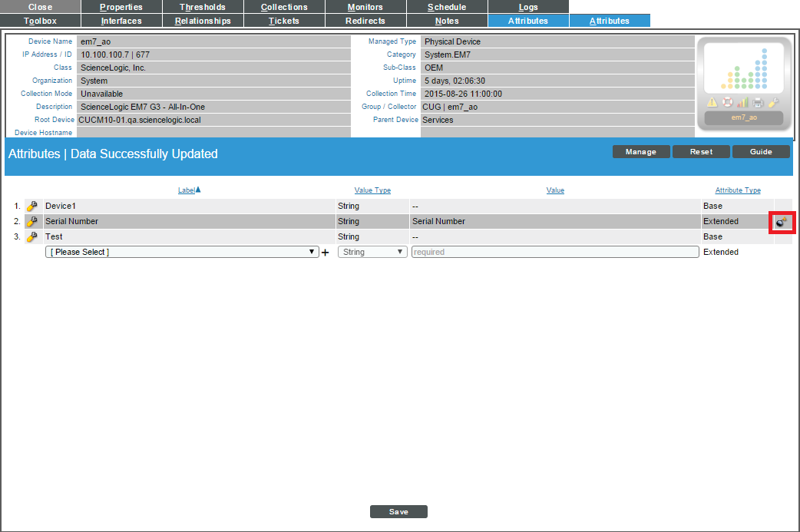Click the key icon beside Test attribute
The height and width of the screenshot is (532, 800).
tap(31, 236)
